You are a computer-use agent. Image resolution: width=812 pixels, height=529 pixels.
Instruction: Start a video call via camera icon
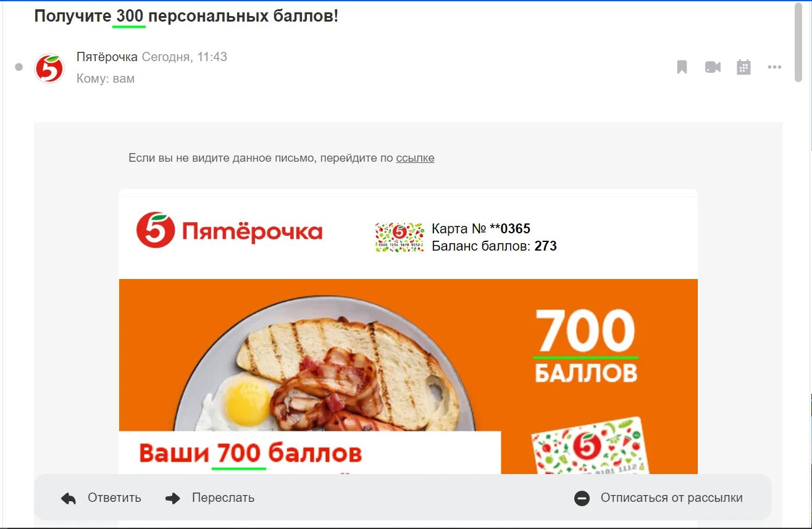(x=713, y=67)
